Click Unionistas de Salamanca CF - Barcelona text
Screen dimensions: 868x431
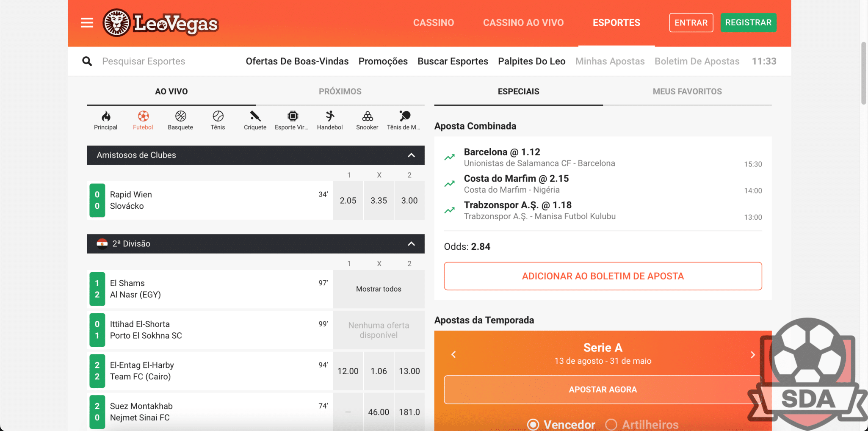[x=539, y=163]
